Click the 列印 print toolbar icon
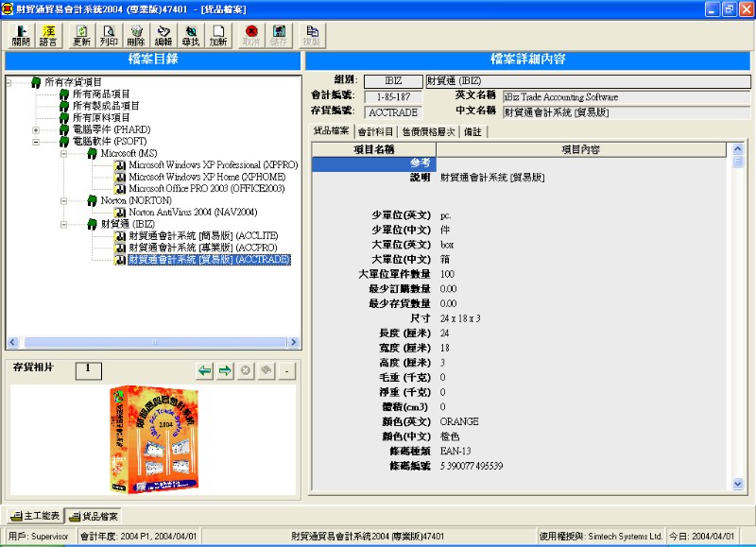The image size is (756, 547). [109, 36]
